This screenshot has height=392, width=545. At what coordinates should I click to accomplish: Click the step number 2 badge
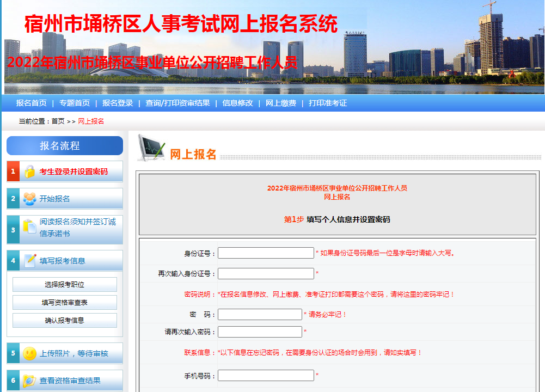(x=13, y=199)
